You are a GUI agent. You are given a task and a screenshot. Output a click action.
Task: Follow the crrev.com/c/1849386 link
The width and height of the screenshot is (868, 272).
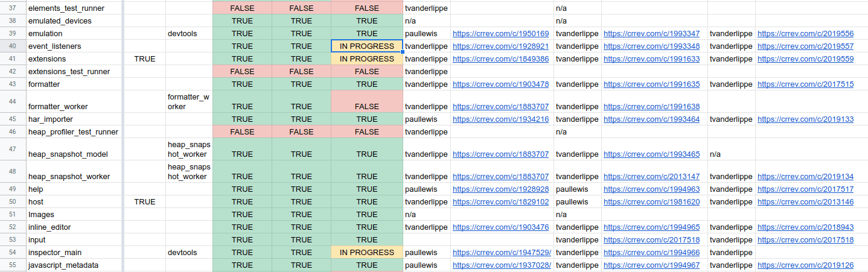coord(501,59)
